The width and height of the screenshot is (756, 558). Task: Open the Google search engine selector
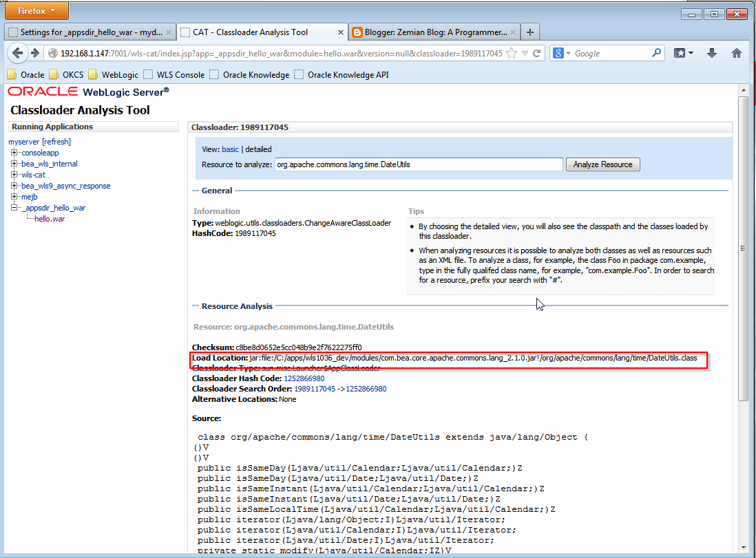pyautogui.click(x=562, y=54)
